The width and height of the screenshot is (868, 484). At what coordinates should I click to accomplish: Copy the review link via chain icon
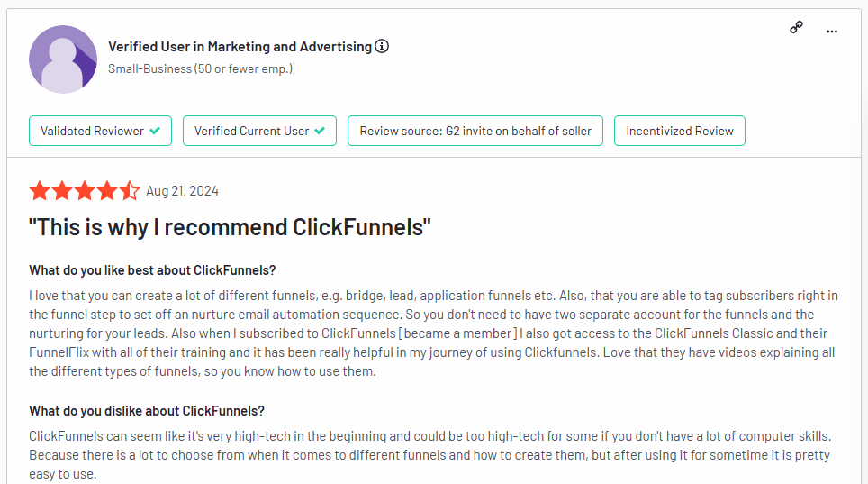796,27
